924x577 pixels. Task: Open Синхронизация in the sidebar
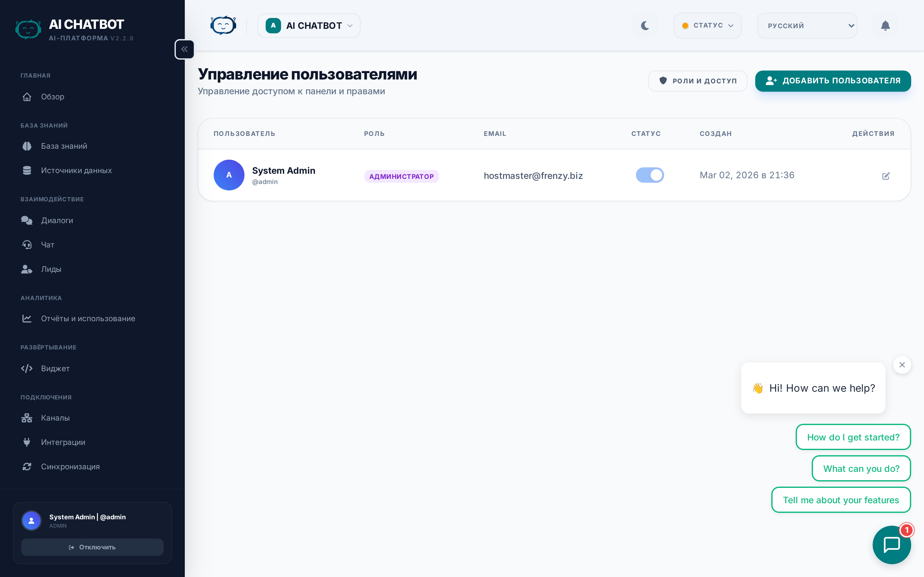click(x=70, y=466)
